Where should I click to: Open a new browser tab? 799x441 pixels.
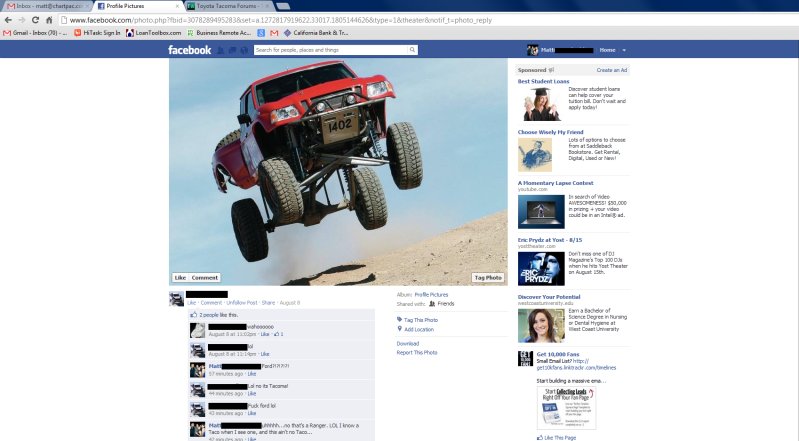283,6
